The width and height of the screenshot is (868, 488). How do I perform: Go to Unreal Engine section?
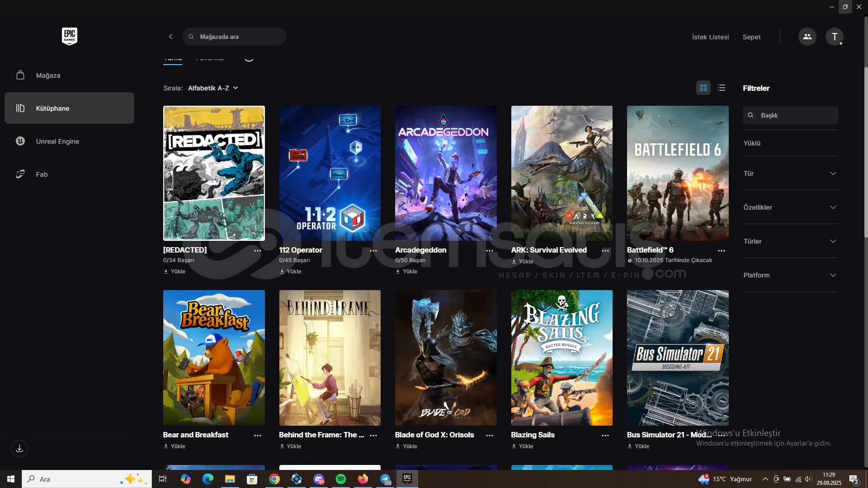[57, 141]
